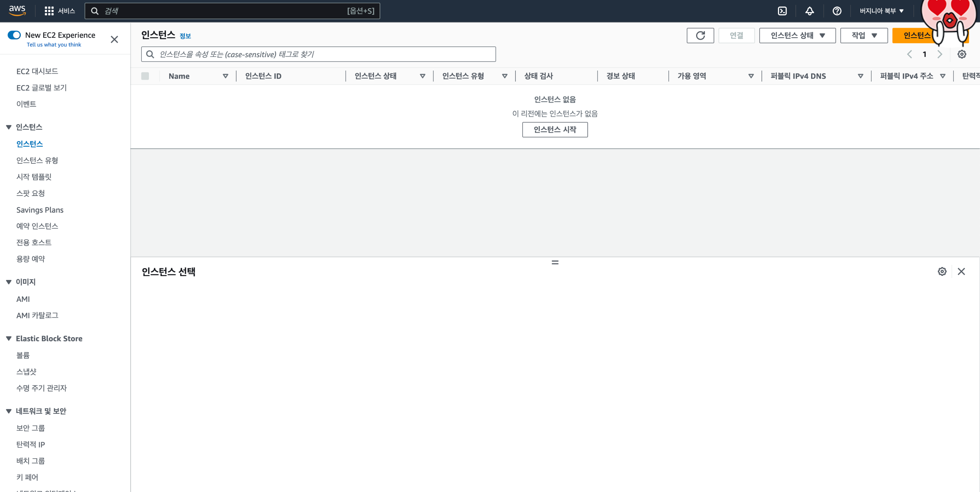Viewport: 980px width, 492px height.
Task: Dismiss the New EC2 Experience banner
Action: 114,40
